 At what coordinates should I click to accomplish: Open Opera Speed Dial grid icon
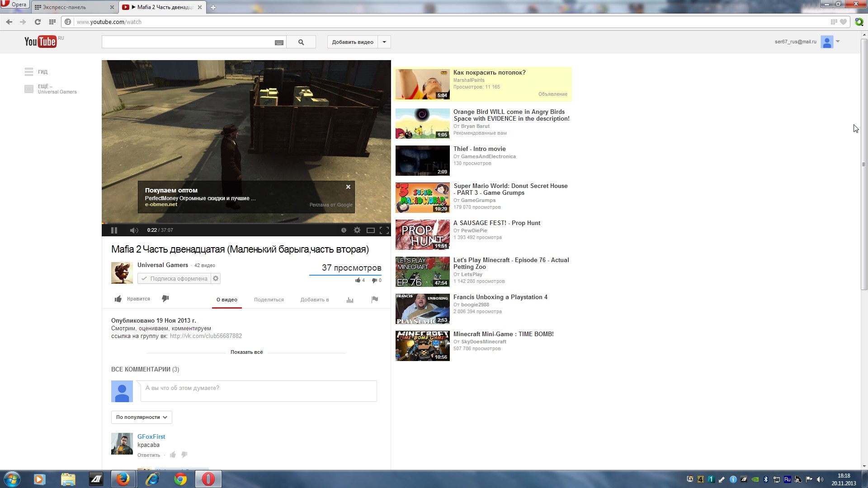(x=52, y=22)
